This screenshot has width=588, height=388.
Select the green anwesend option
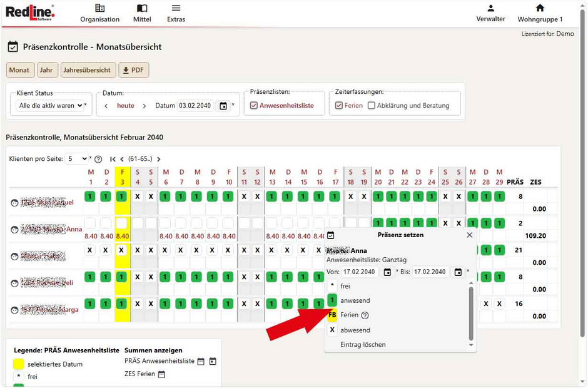click(333, 300)
